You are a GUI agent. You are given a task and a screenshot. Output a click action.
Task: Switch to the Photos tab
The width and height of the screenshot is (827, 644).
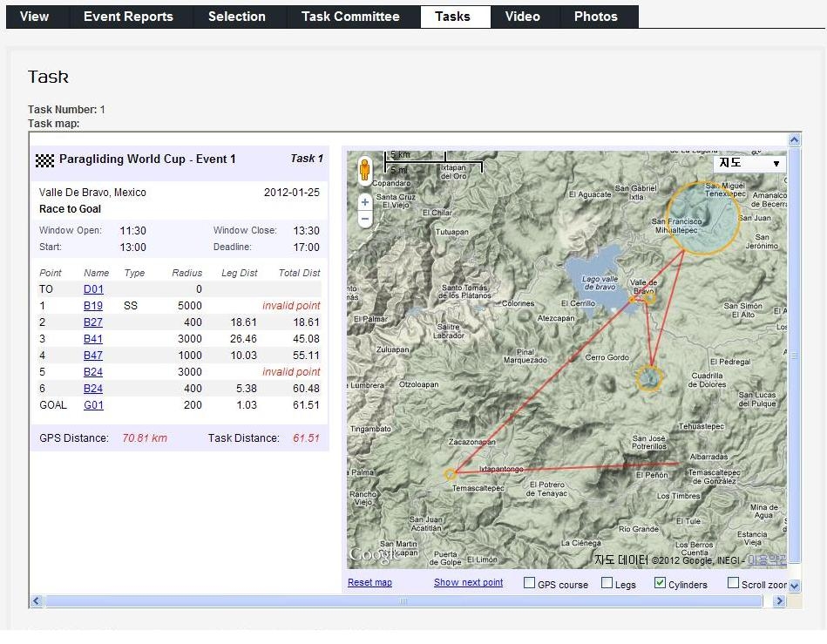(596, 17)
